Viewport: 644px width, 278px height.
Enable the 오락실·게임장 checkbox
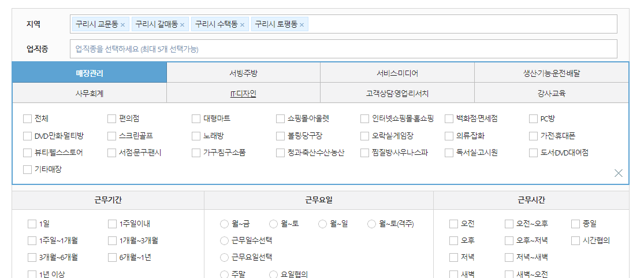364,136
